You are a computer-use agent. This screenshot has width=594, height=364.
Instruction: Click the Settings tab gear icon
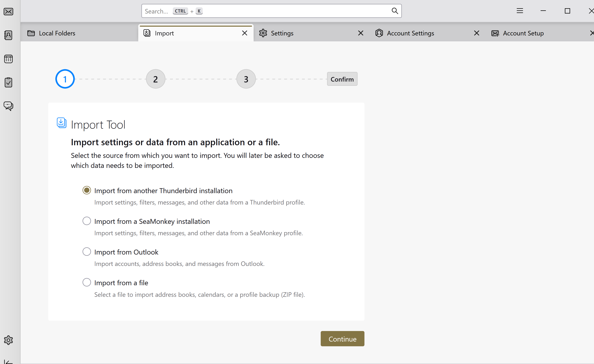click(x=263, y=33)
